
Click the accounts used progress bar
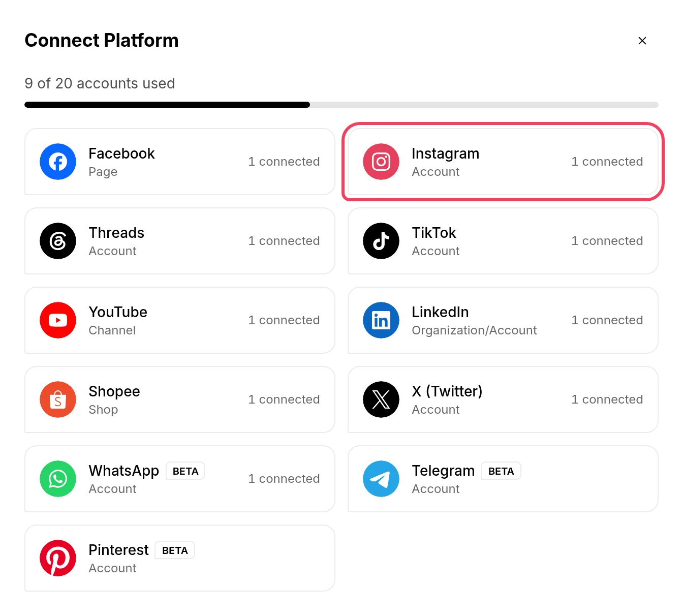click(x=341, y=105)
